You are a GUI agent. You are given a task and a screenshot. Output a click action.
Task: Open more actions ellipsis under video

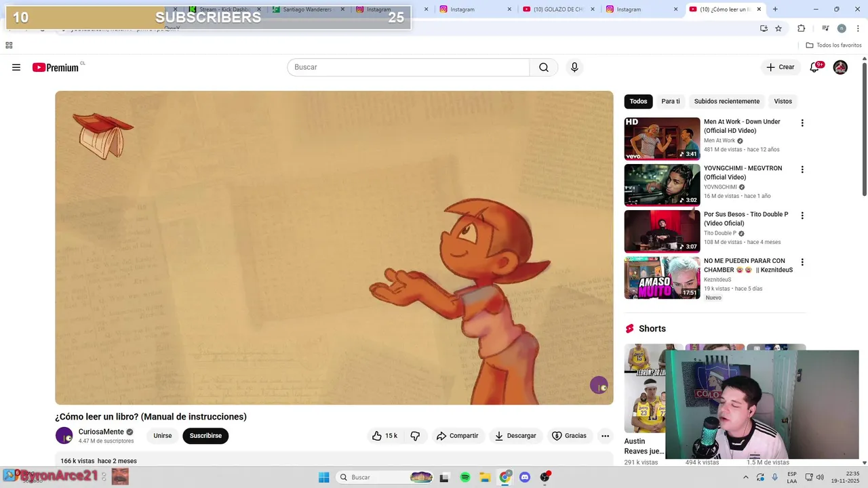pos(605,436)
